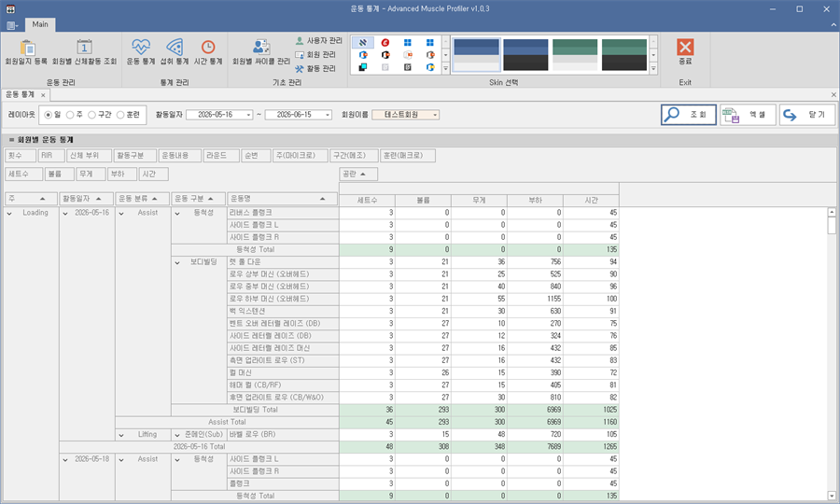
Task: Apply green and black skin swatch
Action: point(624,55)
